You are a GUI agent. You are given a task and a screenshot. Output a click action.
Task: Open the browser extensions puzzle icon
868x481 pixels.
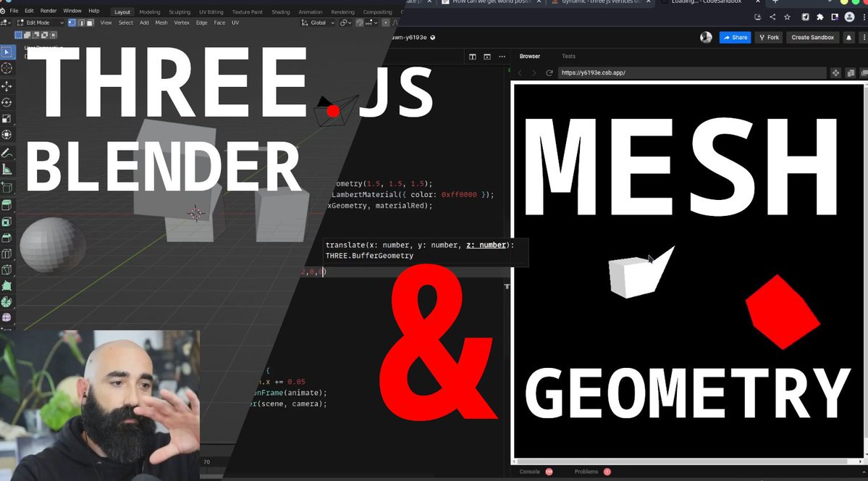point(819,17)
